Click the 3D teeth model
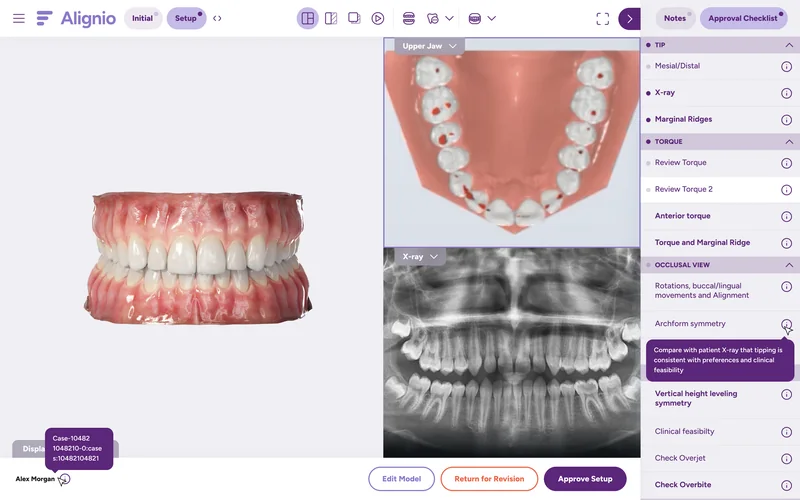This screenshot has width=800, height=500. click(x=197, y=259)
